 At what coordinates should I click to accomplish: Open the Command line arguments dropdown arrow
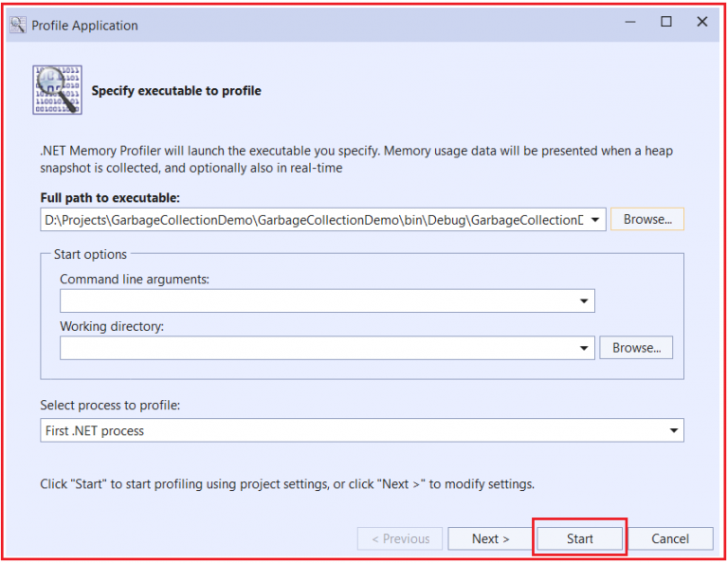(x=584, y=301)
